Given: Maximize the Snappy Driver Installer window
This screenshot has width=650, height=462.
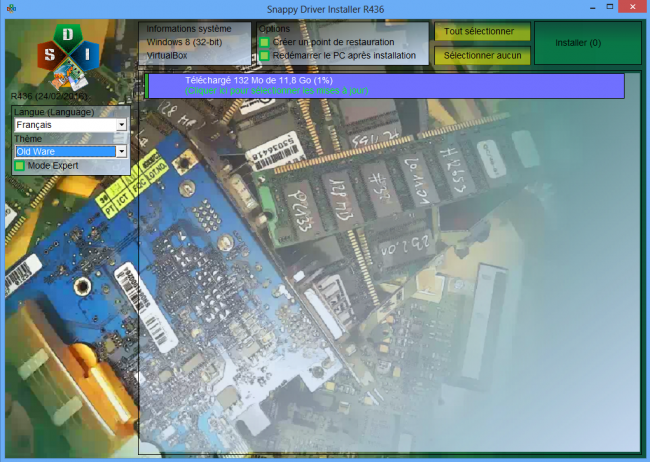Looking at the screenshot, I should 610,7.
